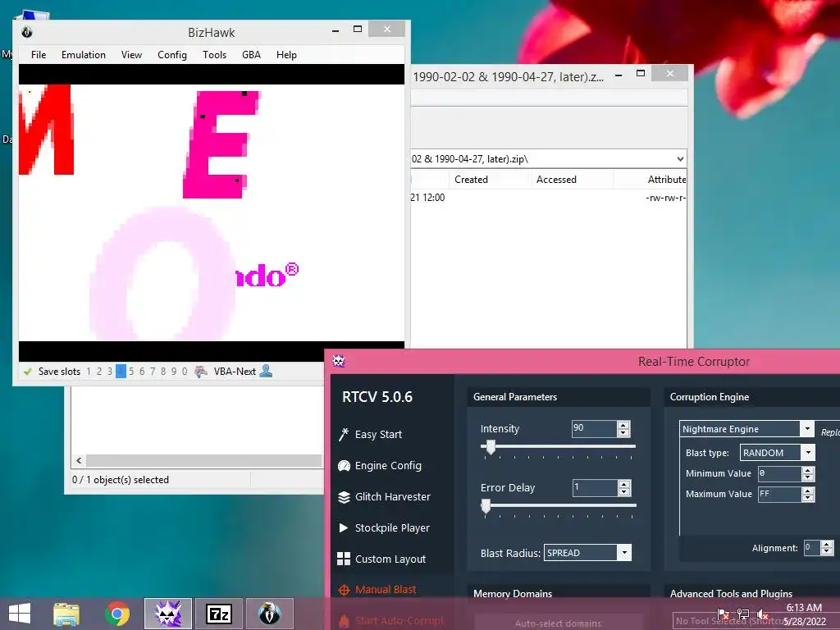
Task: Click the muted speaker tray icon
Action: click(763, 614)
